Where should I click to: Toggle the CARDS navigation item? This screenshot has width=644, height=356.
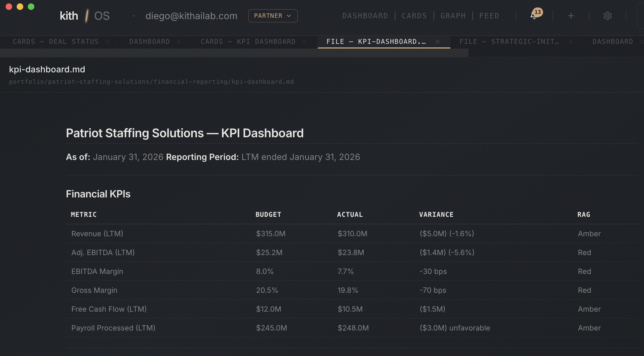point(414,16)
